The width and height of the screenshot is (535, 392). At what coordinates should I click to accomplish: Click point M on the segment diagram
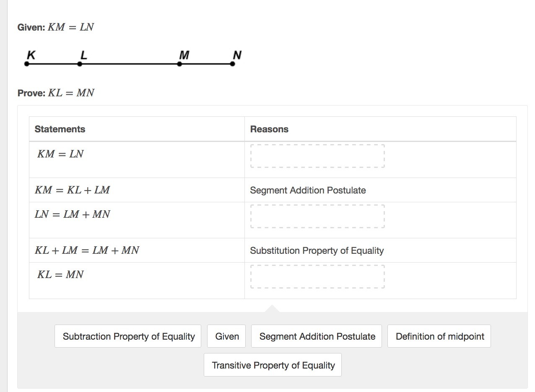coord(179,64)
